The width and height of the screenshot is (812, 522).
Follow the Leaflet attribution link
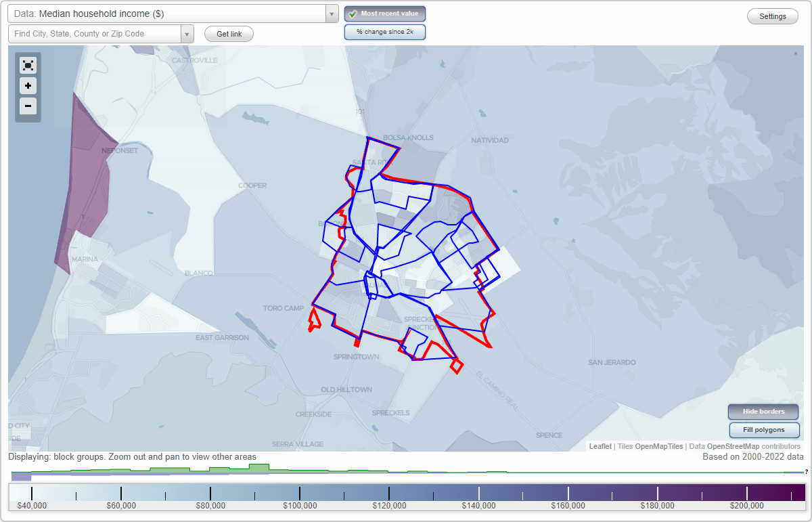600,446
